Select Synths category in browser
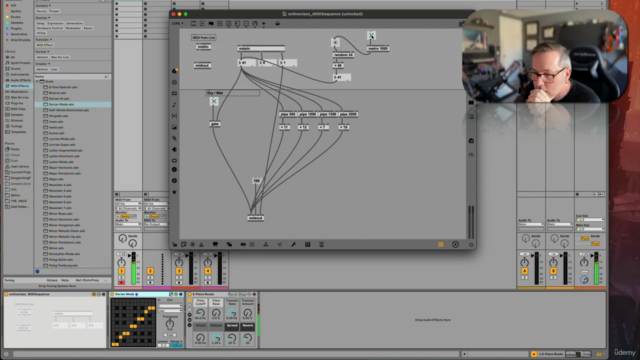Viewport: 640px width, 360px height. point(16,11)
